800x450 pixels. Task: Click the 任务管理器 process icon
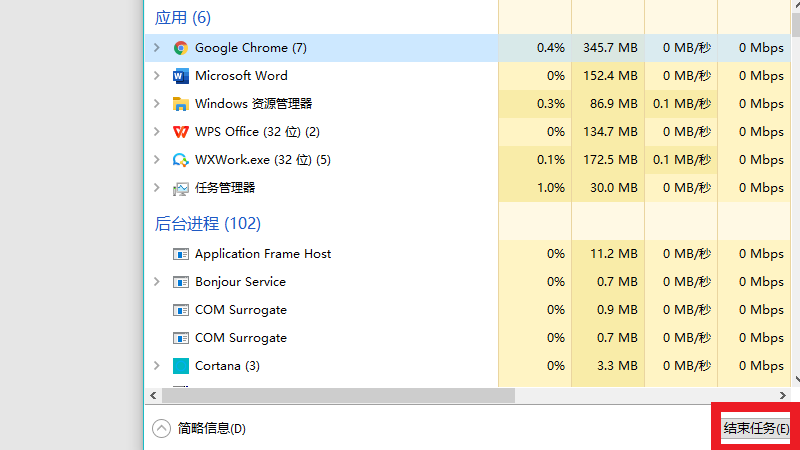181,188
